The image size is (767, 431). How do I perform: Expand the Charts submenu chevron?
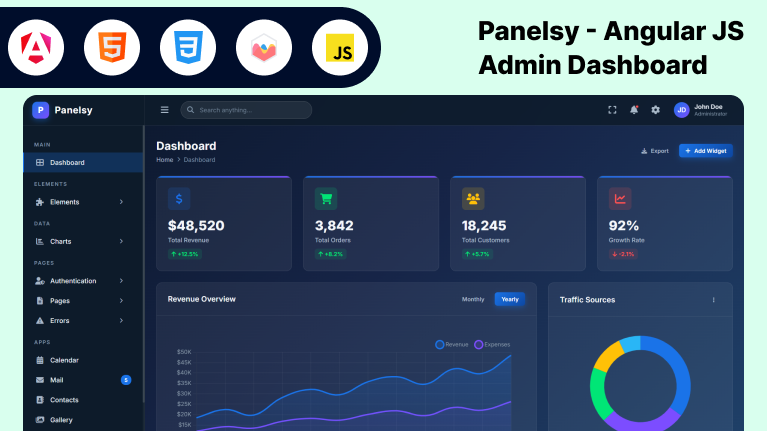pos(121,241)
